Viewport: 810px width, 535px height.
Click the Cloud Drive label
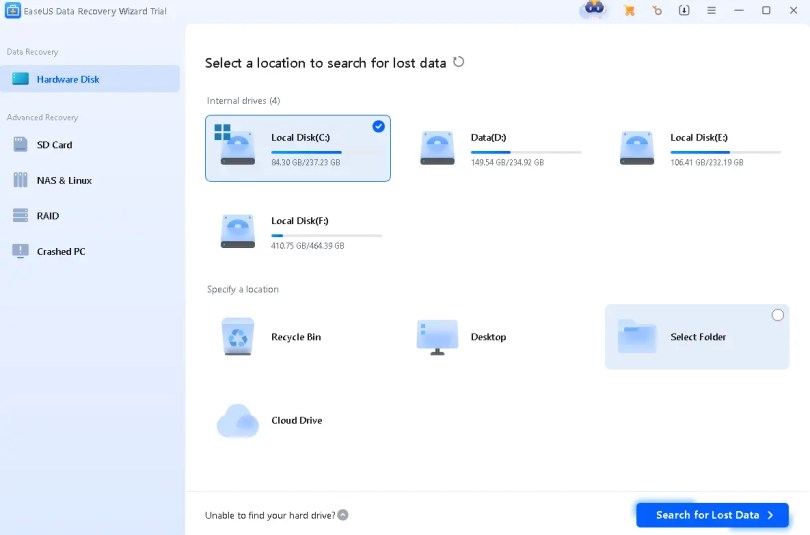click(297, 420)
